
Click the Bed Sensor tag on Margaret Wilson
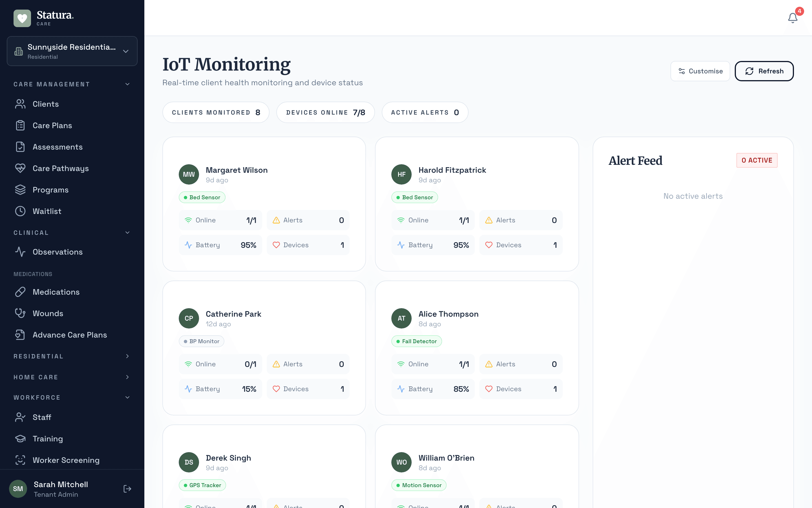[x=202, y=197]
